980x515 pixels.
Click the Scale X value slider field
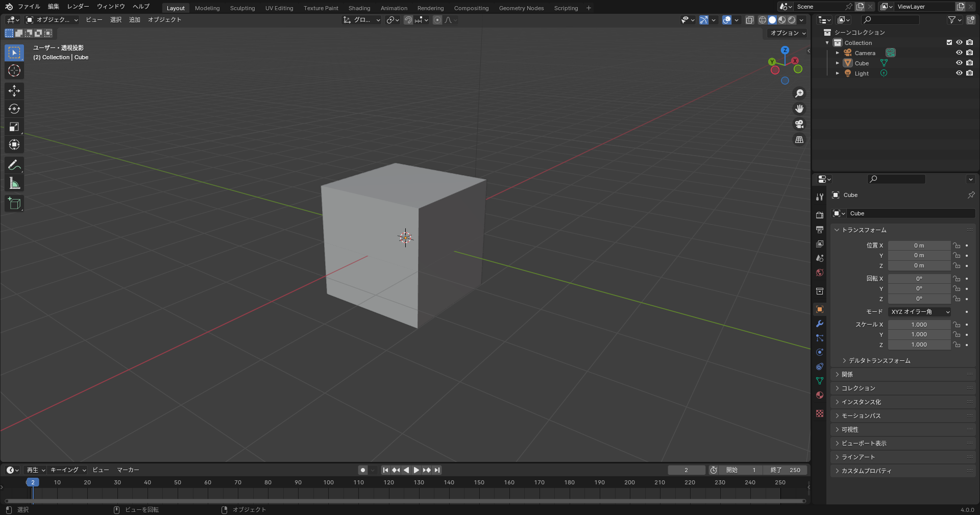(919, 325)
